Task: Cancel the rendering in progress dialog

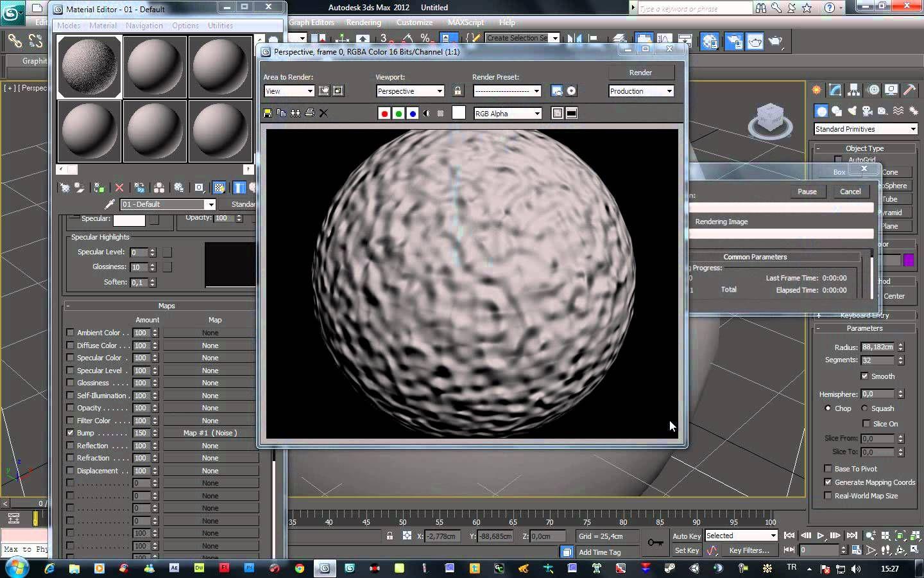Action: click(x=851, y=191)
